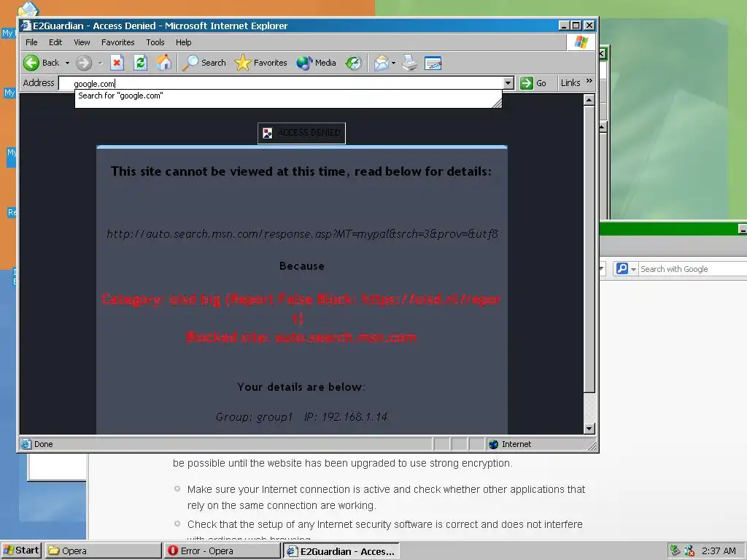Open Favorites star icon in toolbar
Screen dimensions: 747x560
point(243,63)
